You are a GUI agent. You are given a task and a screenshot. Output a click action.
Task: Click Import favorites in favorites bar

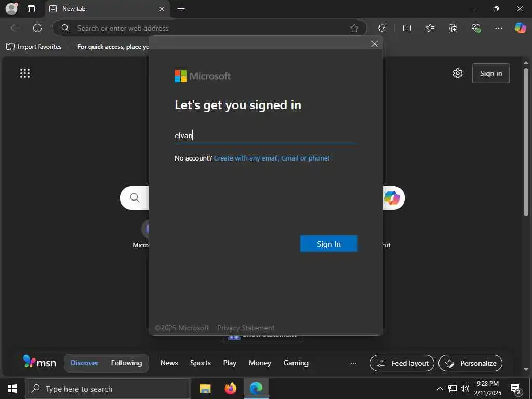pyautogui.click(x=34, y=46)
